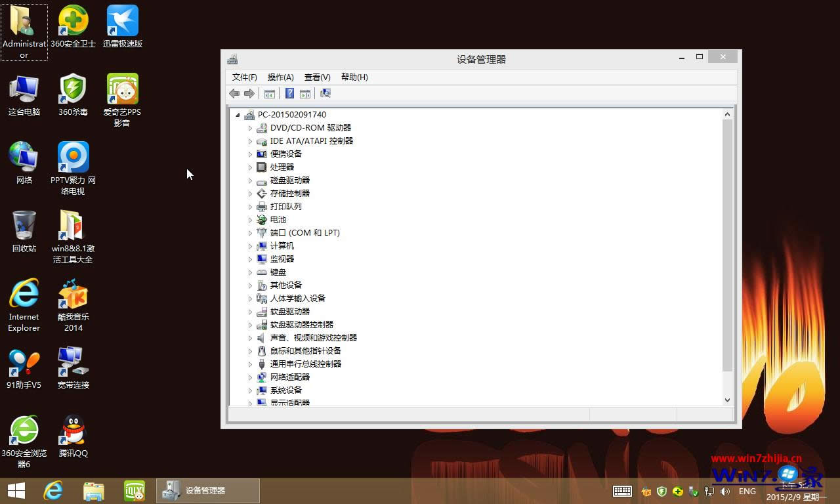Expand the 处理器 device category
This screenshot has height=504, width=840.
[x=251, y=167]
